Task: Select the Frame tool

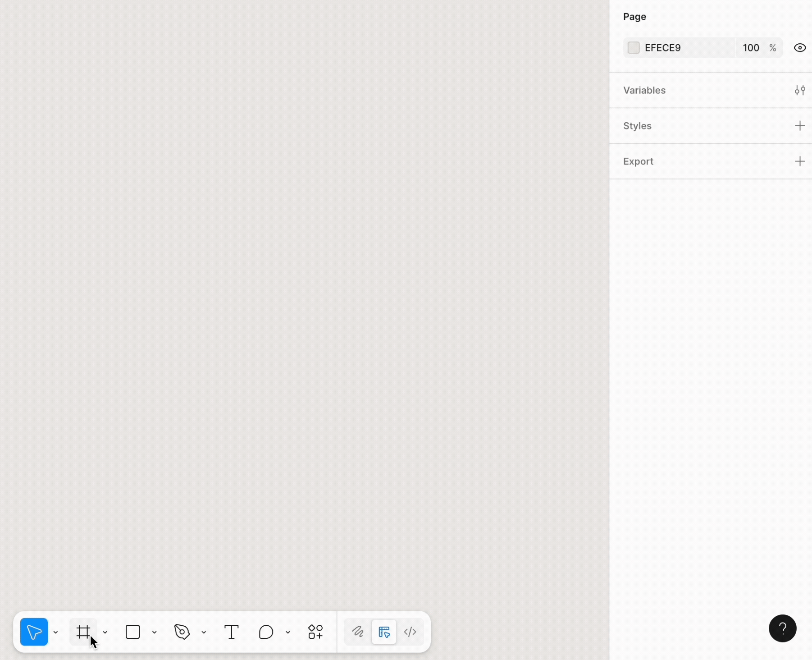Action: pyautogui.click(x=84, y=632)
